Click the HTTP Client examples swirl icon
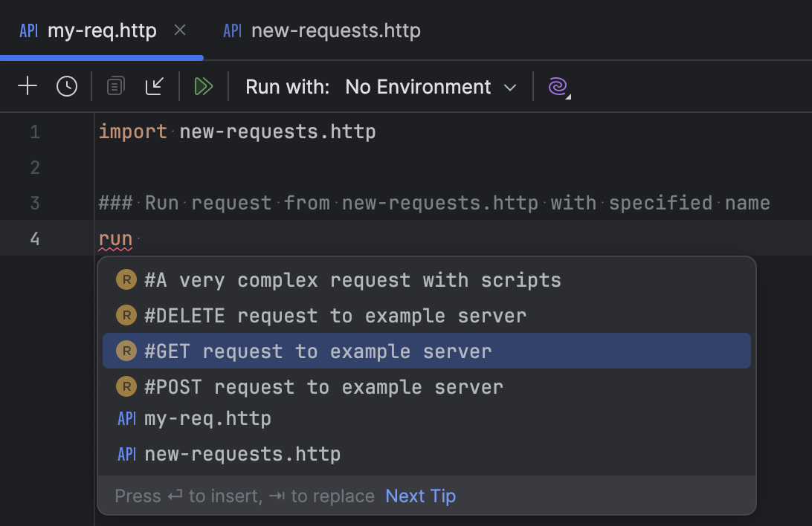Viewport: 812px width, 526px height. tap(557, 87)
